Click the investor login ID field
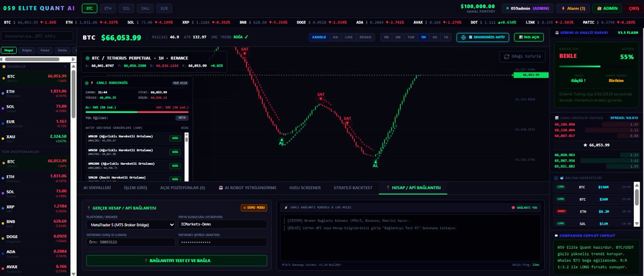Viewport: 644px width, 276px height. [x=130, y=242]
